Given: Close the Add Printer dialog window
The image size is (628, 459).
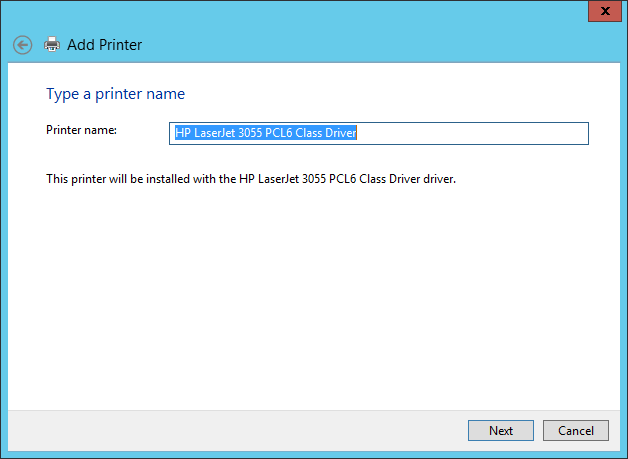Looking at the screenshot, I should (x=600, y=11).
